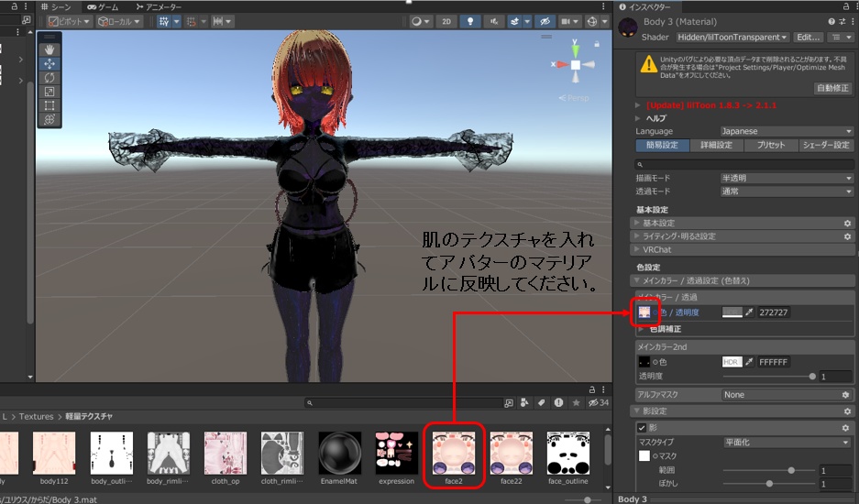The height and width of the screenshot is (504, 859).
Task: Open the Language Japanese dropdown
Action: (x=787, y=131)
